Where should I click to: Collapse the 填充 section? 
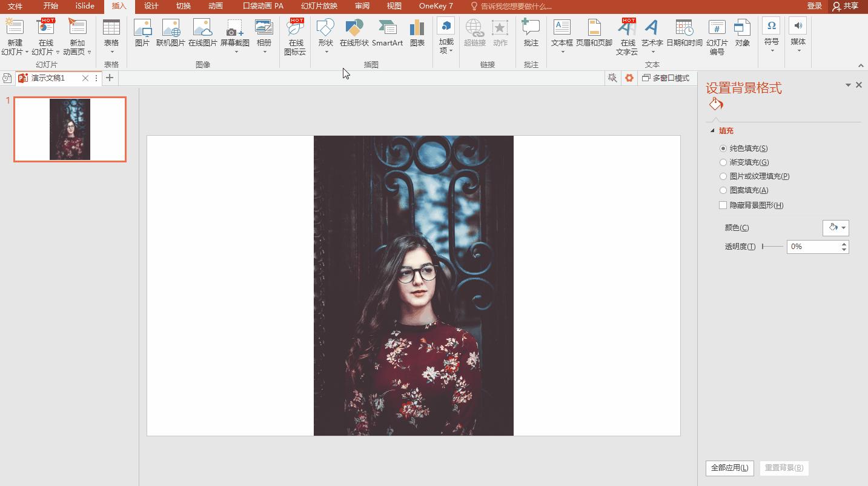713,131
